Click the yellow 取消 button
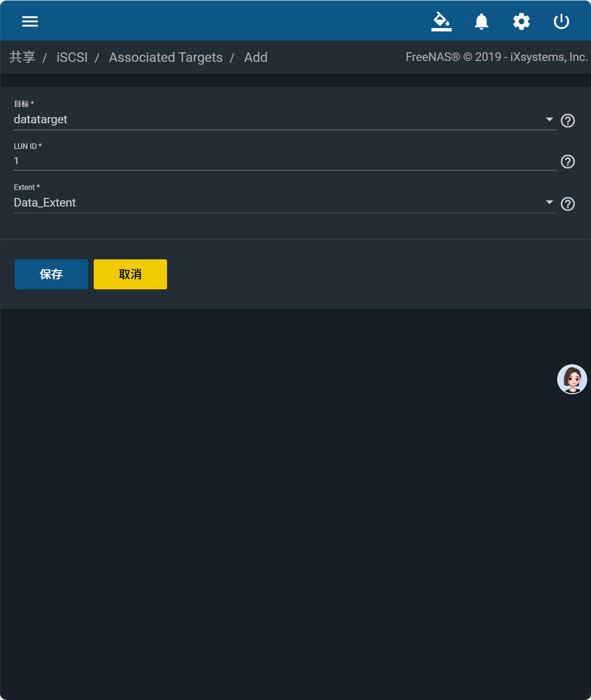 point(130,274)
